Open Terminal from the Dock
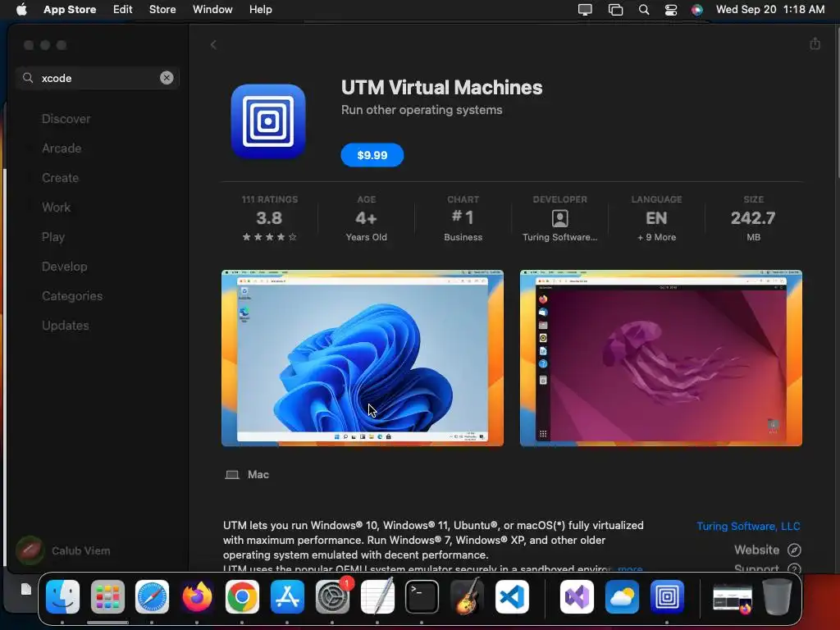Viewport: 840px width, 630px height. tap(422, 596)
